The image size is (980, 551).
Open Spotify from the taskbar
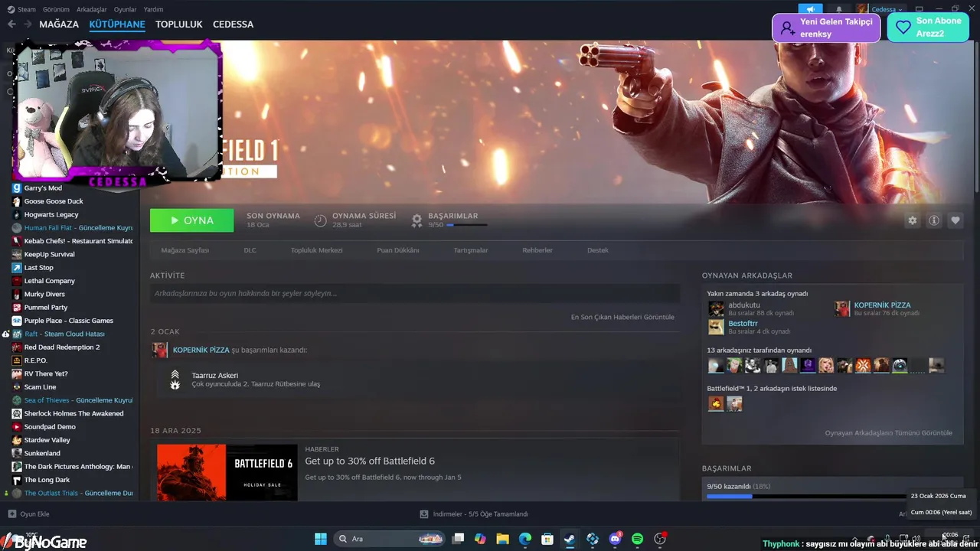tap(637, 539)
